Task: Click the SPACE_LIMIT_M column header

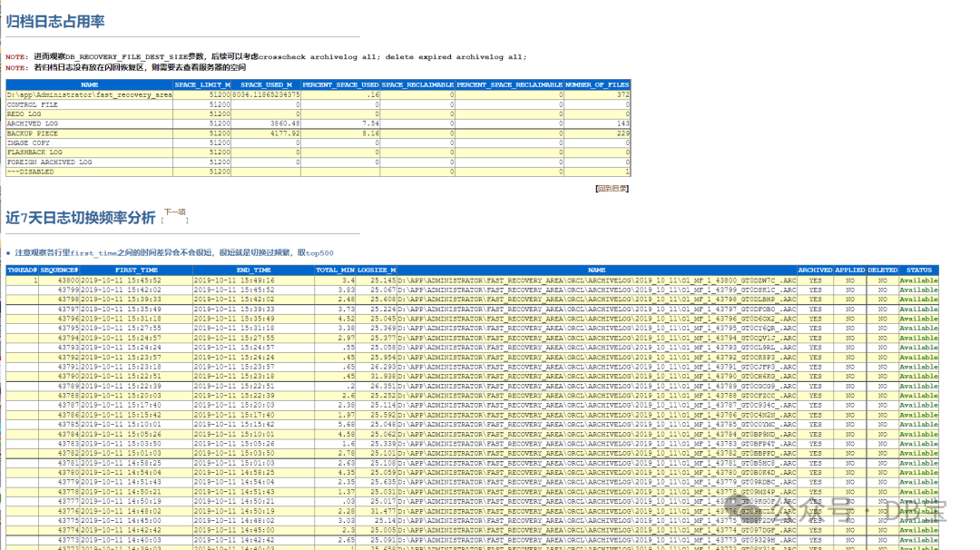Action: 201,84
